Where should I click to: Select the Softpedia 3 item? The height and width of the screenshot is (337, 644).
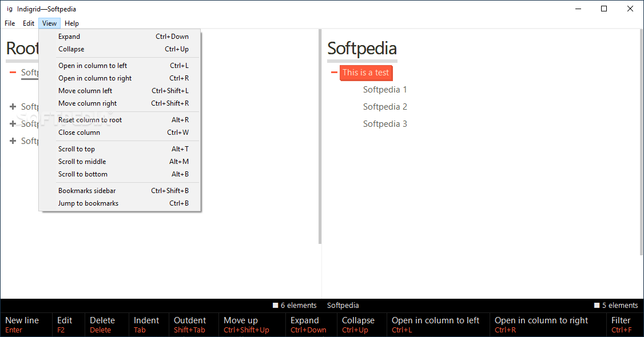pos(385,124)
